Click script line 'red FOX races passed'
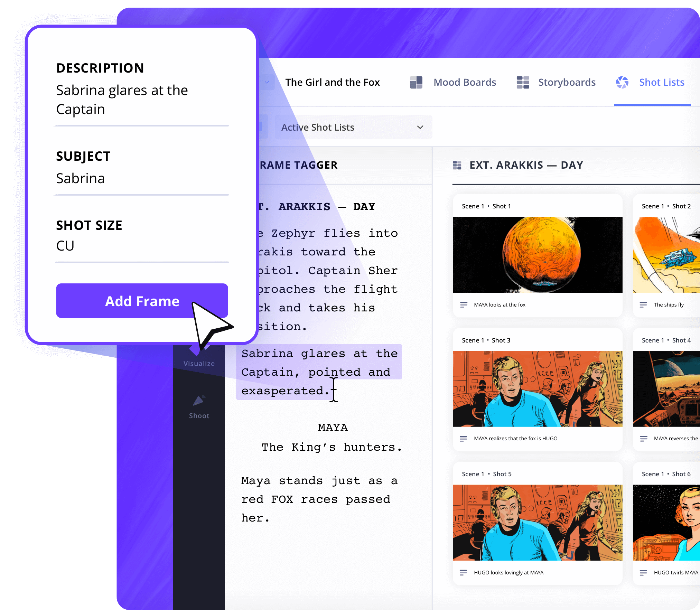Image resolution: width=700 pixels, height=610 pixels. tap(316, 499)
